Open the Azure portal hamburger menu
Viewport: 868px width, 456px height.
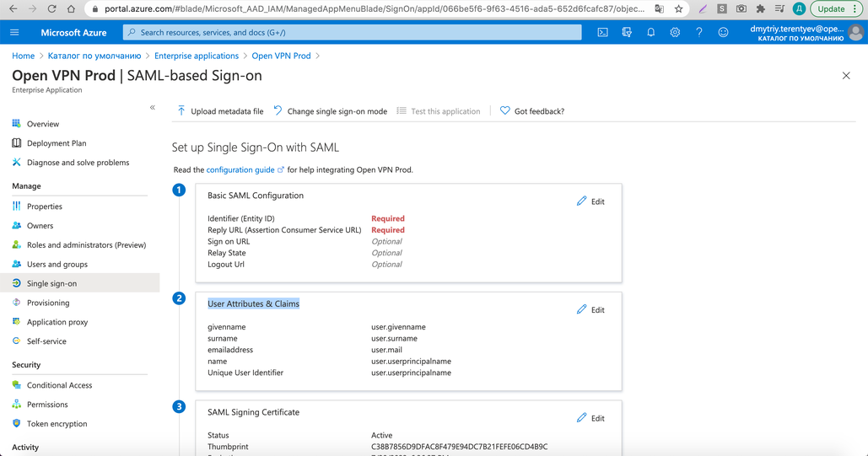click(x=14, y=33)
